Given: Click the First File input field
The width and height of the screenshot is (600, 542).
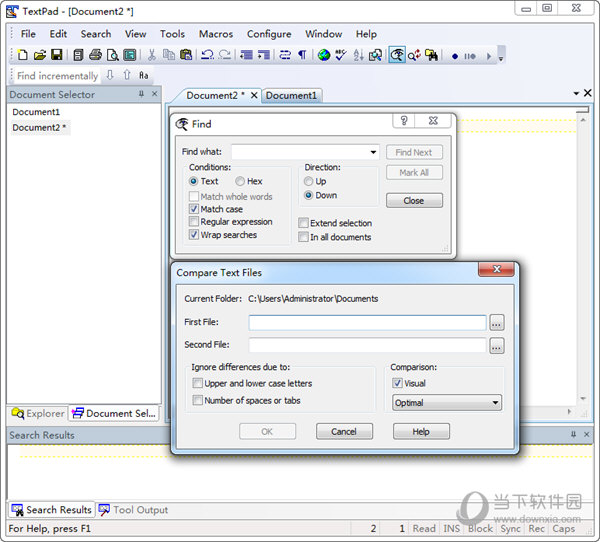Looking at the screenshot, I should pos(367,323).
